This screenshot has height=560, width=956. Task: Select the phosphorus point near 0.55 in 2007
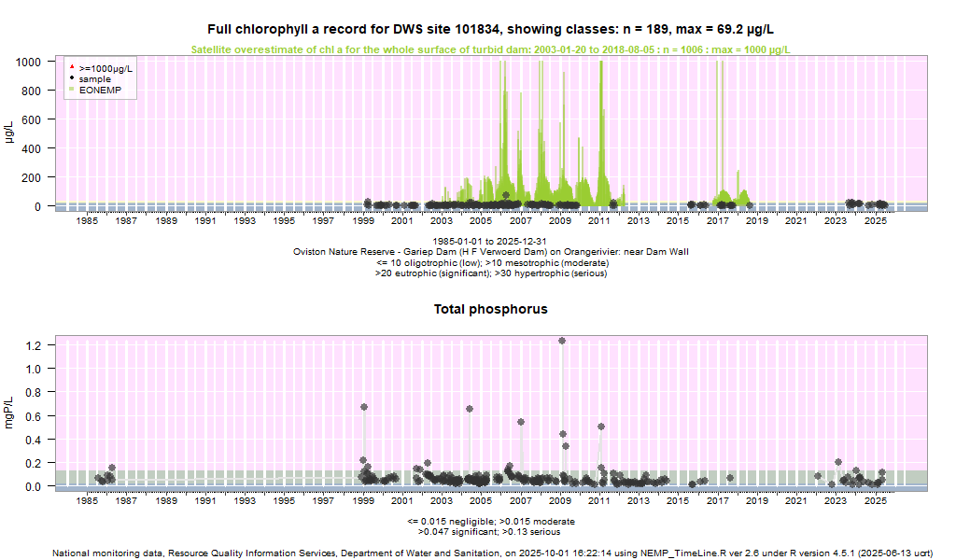point(521,422)
